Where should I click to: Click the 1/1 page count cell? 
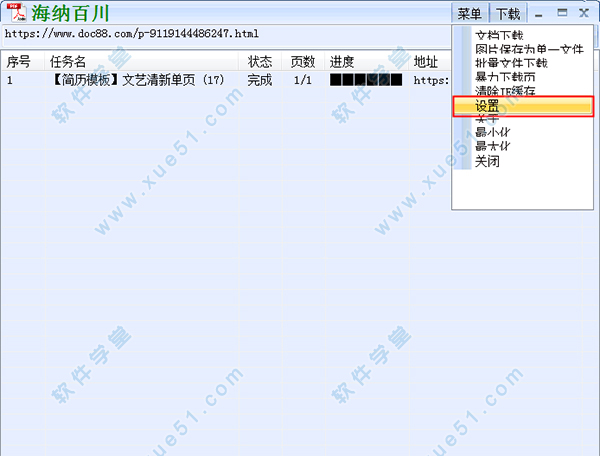pos(303,80)
